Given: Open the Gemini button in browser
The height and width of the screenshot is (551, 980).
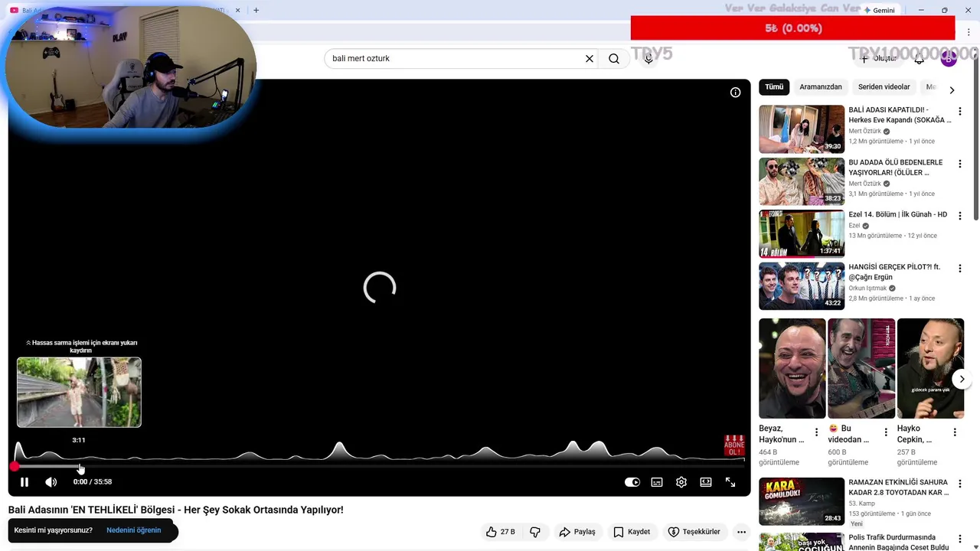Looking at the screenshot, I should click(x=879, y=10).
